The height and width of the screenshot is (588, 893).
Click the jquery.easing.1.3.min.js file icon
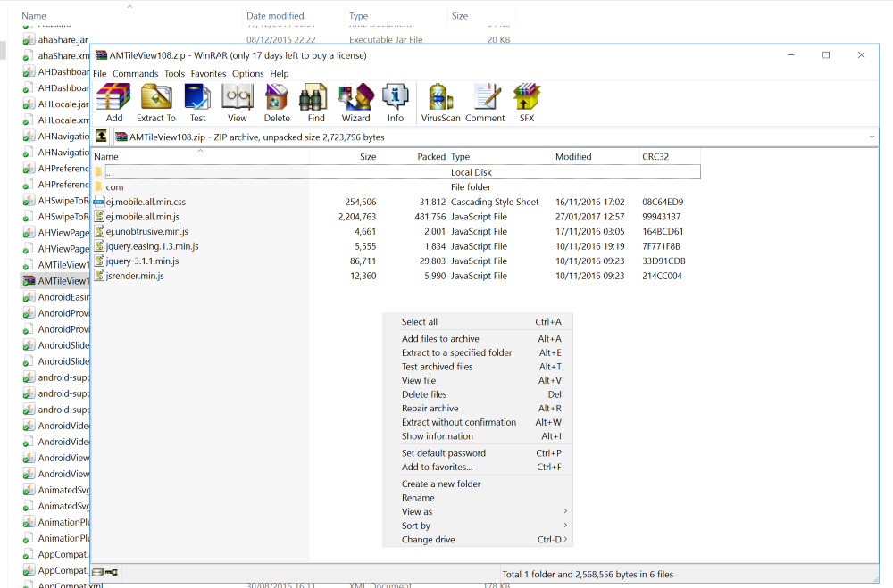99,246
